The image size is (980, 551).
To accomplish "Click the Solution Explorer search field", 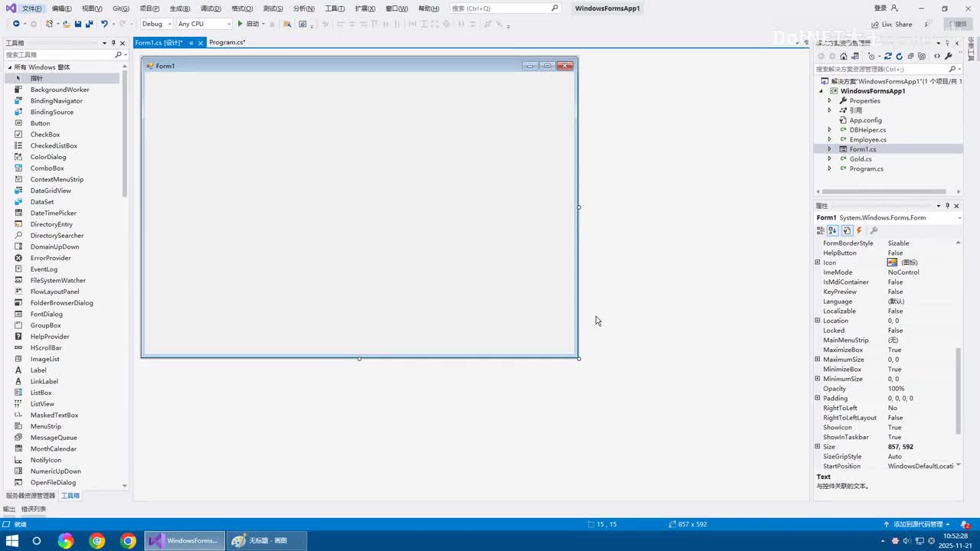I will tap(887, 69).
